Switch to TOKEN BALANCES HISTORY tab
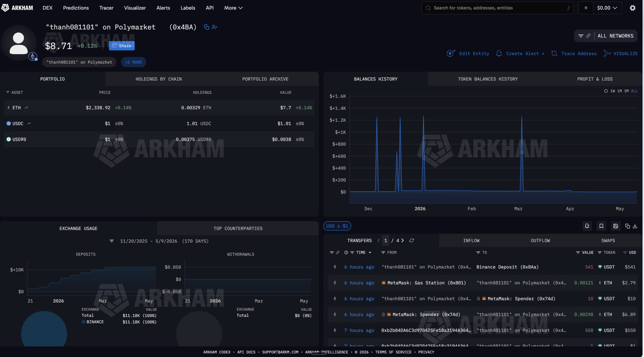The image size is (644, 357). (488, 79)
